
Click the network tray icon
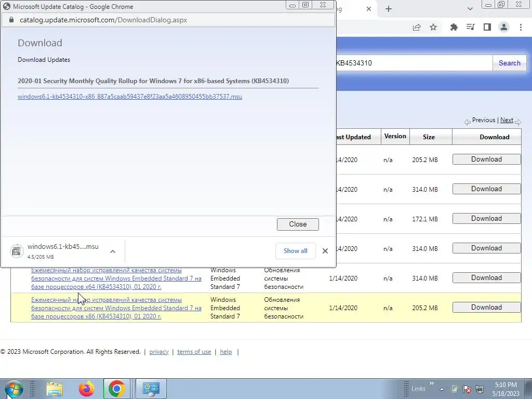(x=480, y=389)
